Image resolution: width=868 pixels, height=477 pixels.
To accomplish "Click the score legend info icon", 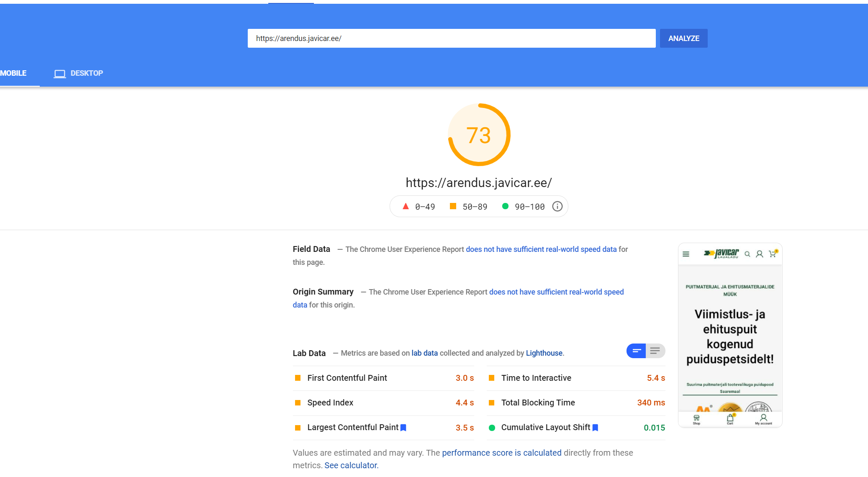I will click(557, 206).
